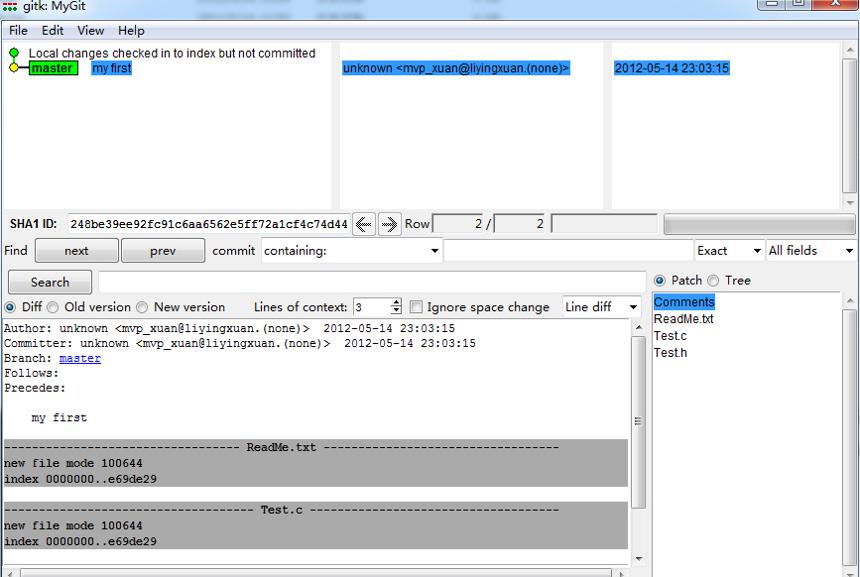Select the Old version radio button
The image size is (860, 577).
(53, 307)
